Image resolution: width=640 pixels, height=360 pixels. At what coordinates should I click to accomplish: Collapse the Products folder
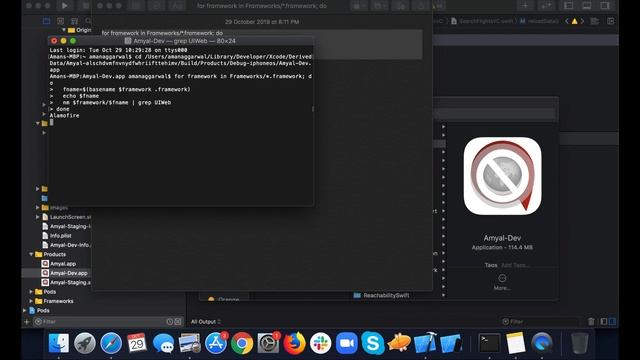pyautogui.click(x=31, y=254)
